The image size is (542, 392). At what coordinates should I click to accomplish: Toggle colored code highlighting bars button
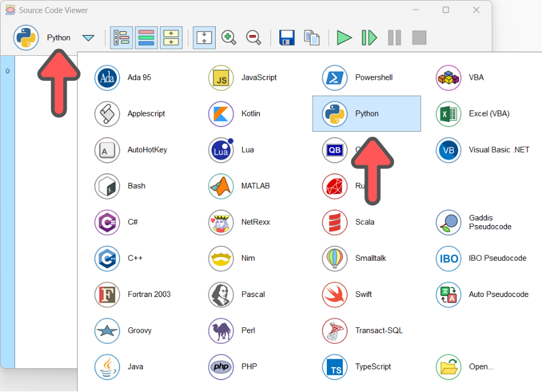146,37
